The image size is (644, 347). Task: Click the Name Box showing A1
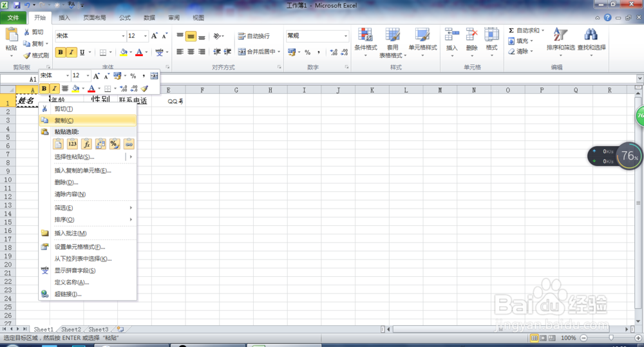(x=20, y=79)
